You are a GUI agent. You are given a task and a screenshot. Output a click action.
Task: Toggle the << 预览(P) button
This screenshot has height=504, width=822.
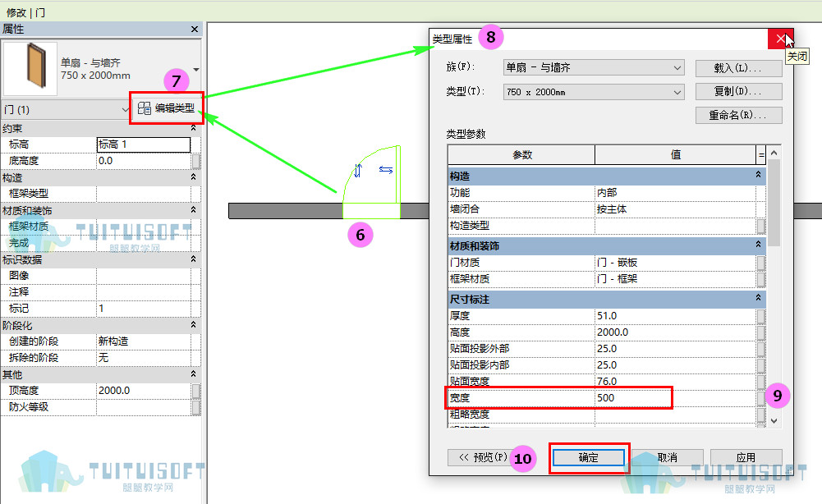(x=483, y=457)
